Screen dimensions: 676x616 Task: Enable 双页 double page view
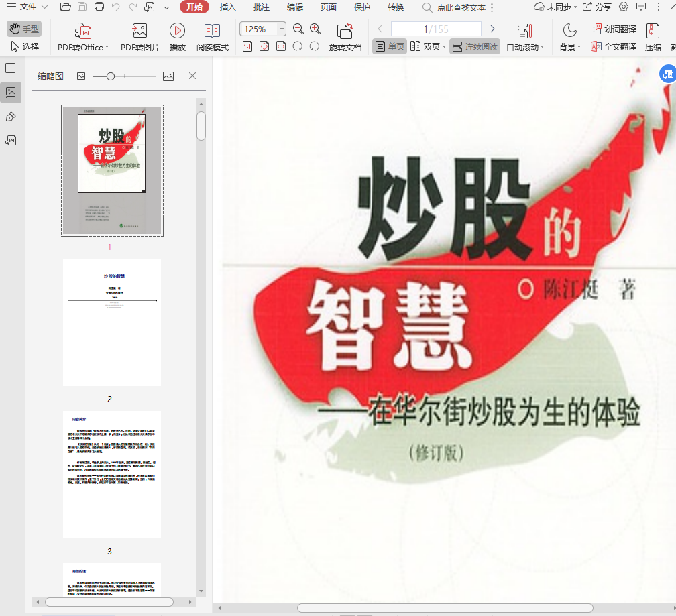425,46
